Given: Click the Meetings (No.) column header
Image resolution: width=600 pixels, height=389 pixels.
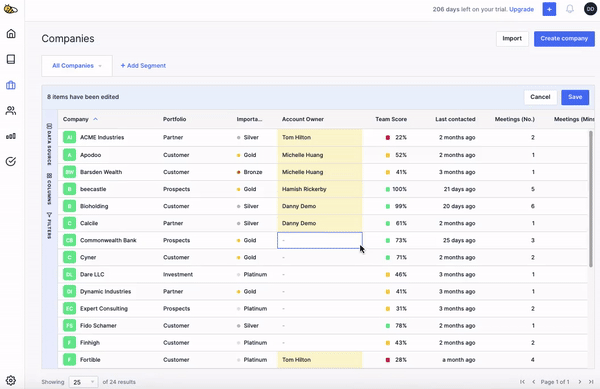Looking at the screenshot, I should [515, 119].
